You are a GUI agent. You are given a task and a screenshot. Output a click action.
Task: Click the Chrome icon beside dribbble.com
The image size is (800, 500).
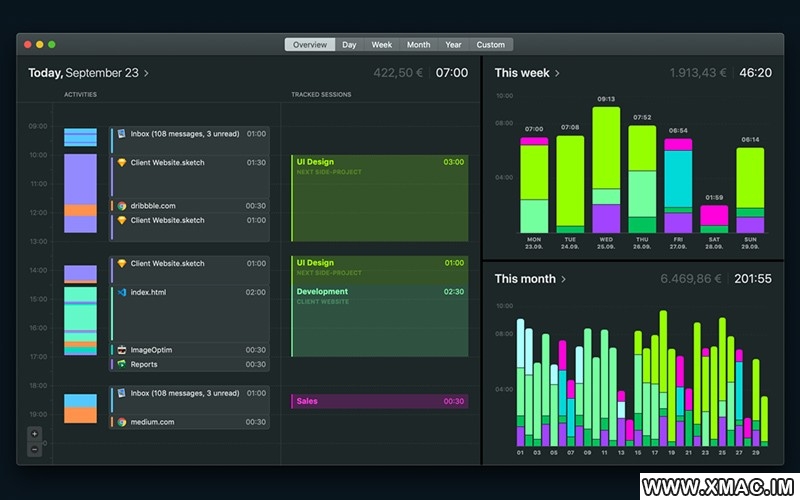click(121, 206)
